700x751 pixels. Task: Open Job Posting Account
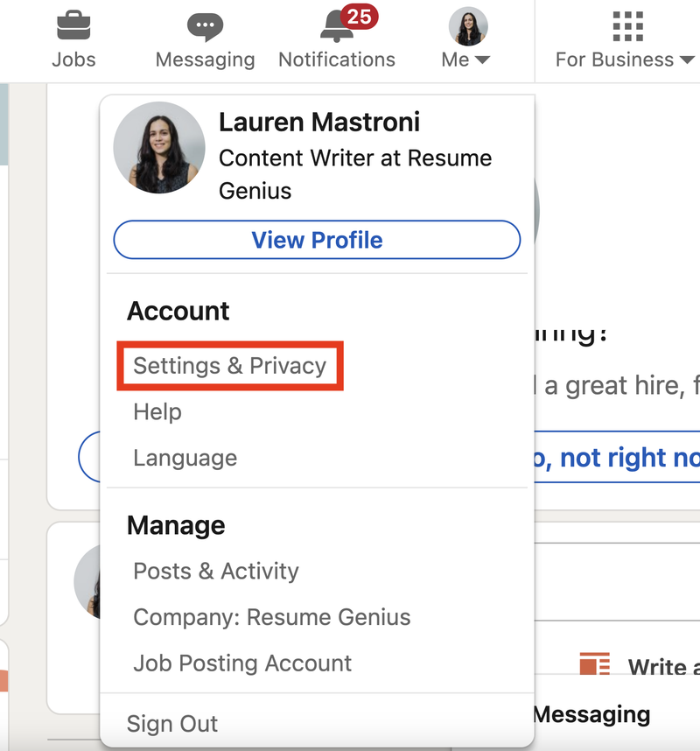(242, 663)
